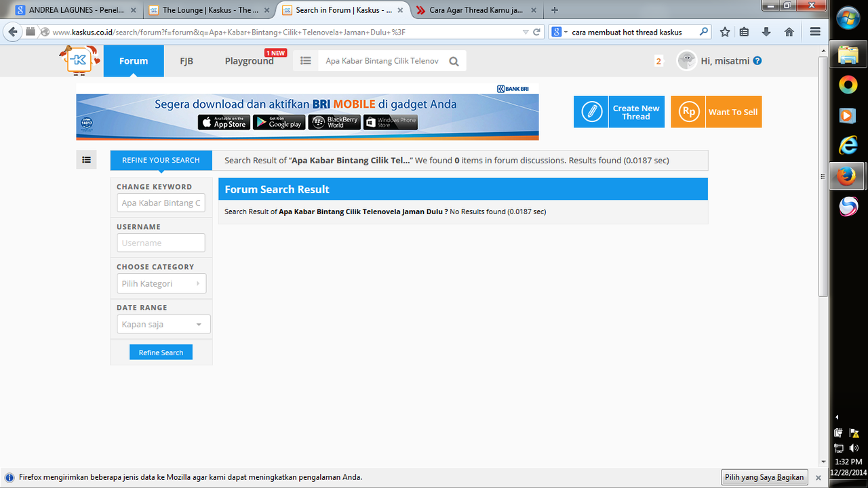
Task: Click the BlackBerry World badge
Action: pyautogui.click(x=334, y=122)
